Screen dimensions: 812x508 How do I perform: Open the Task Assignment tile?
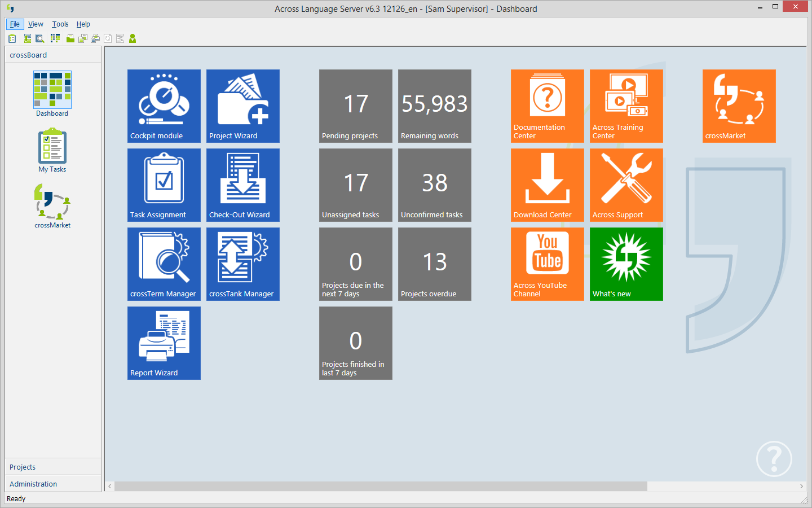click(164, 185)
